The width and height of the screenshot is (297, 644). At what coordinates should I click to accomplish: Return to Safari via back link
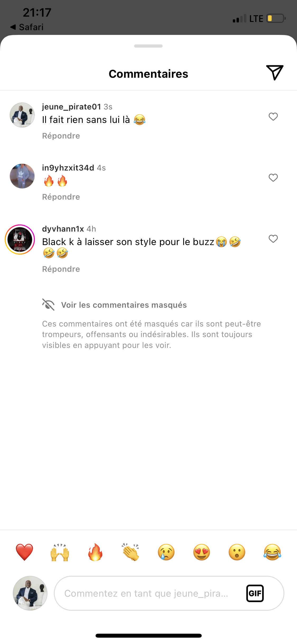coord(27,27)
